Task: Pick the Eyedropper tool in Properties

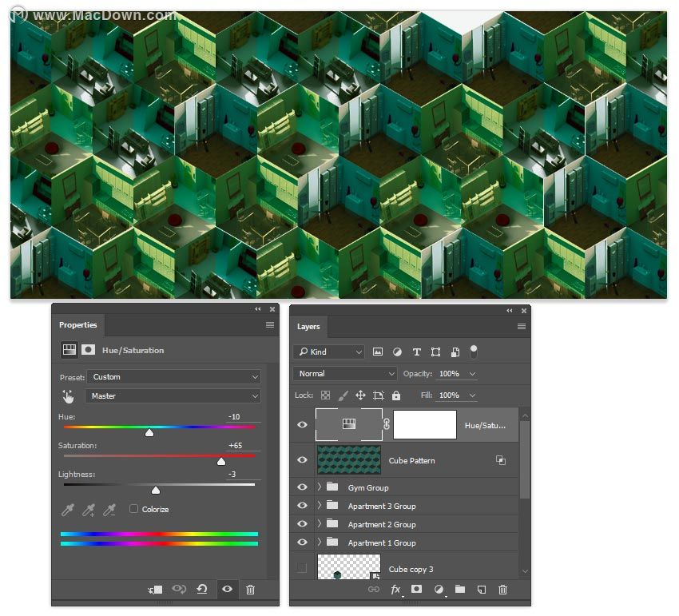Action: pos(68,510)
